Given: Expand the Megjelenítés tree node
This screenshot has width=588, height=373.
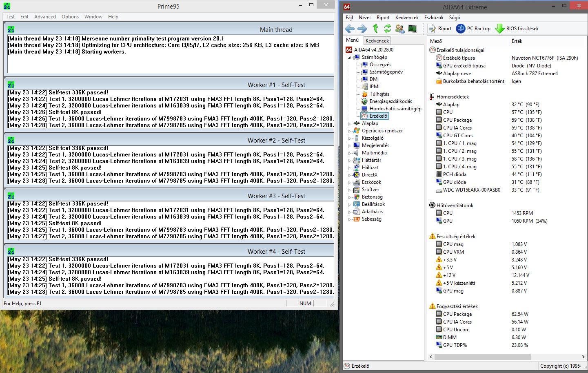Looking at the screenshot, I should tap(350, 145).
